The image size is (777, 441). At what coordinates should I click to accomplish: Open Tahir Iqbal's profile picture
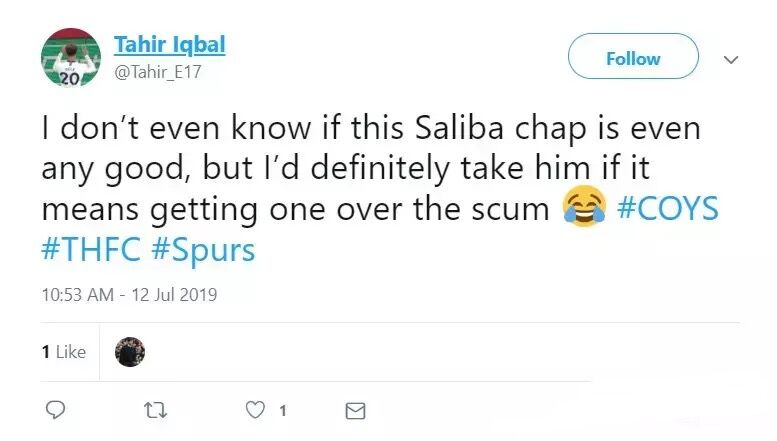[x=70, y=58]
